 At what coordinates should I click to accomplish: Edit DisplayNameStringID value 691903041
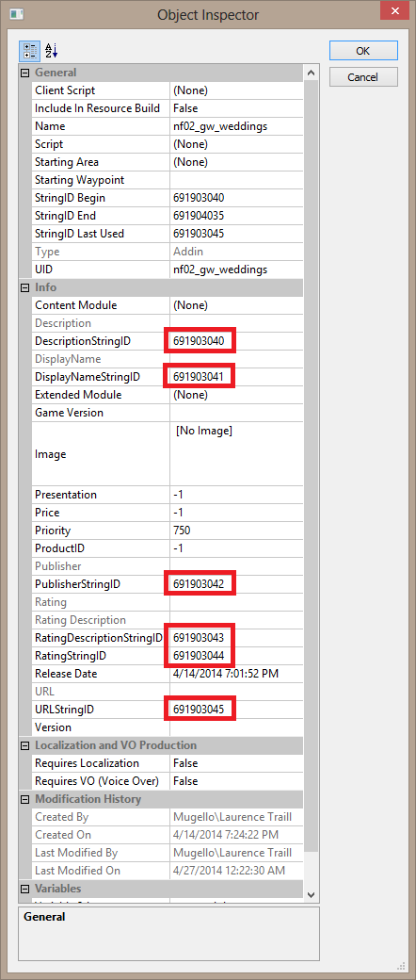point(236,377)
